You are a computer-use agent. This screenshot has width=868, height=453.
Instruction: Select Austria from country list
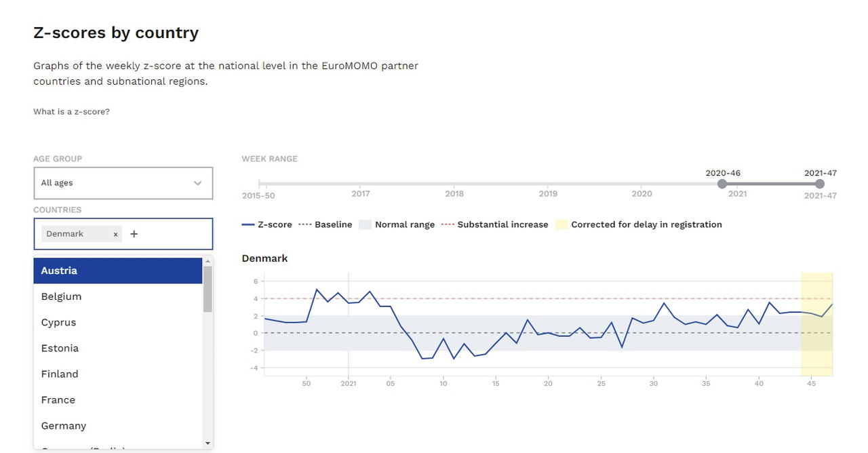click(118, 271)
